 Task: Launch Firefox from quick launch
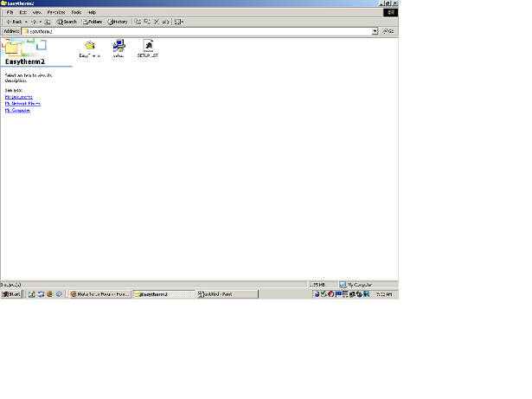[x=50, y=294]
